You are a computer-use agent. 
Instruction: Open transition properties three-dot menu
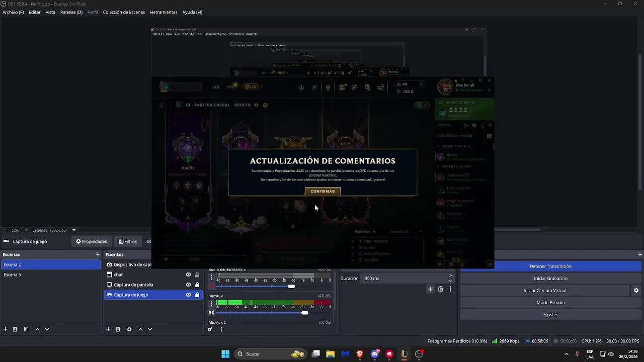pos(450,289)
